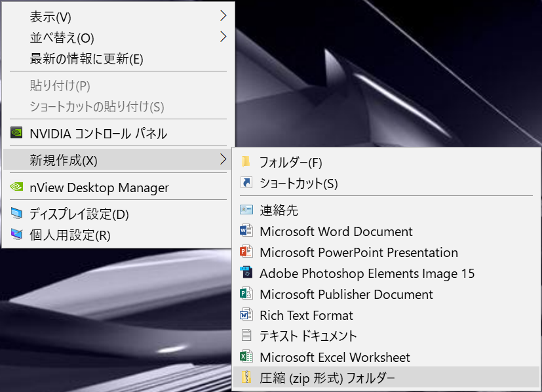The width and height of the screenshot is (542, 392).
Task: Open ディスプレイ設定(D)
Action: (118, 214)
